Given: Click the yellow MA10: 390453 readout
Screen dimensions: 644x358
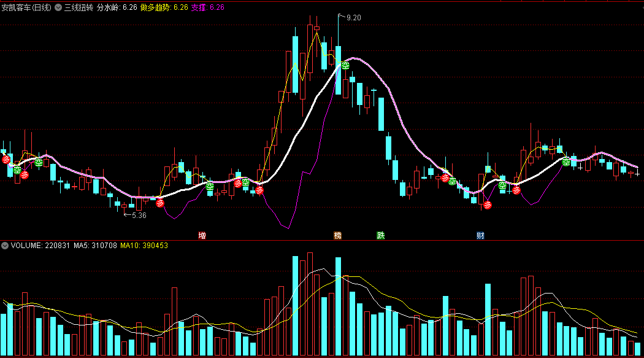Looking at the screenshot, I should pos(144,246).
